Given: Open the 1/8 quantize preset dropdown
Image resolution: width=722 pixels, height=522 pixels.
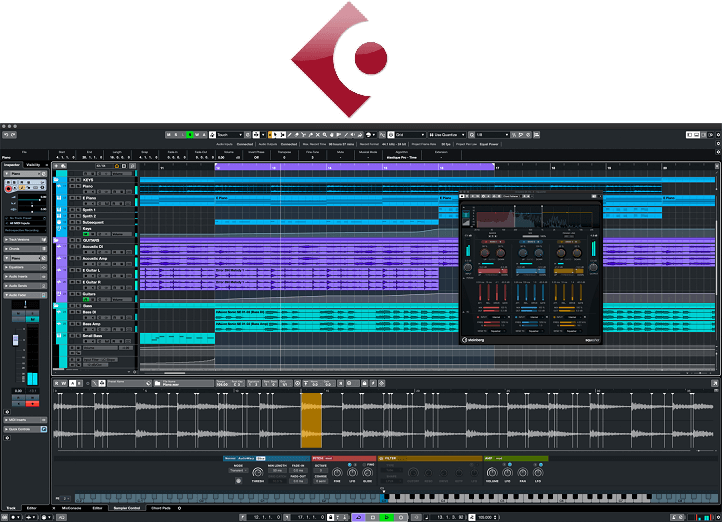Looking at the screenshot, I should [492, 135].
